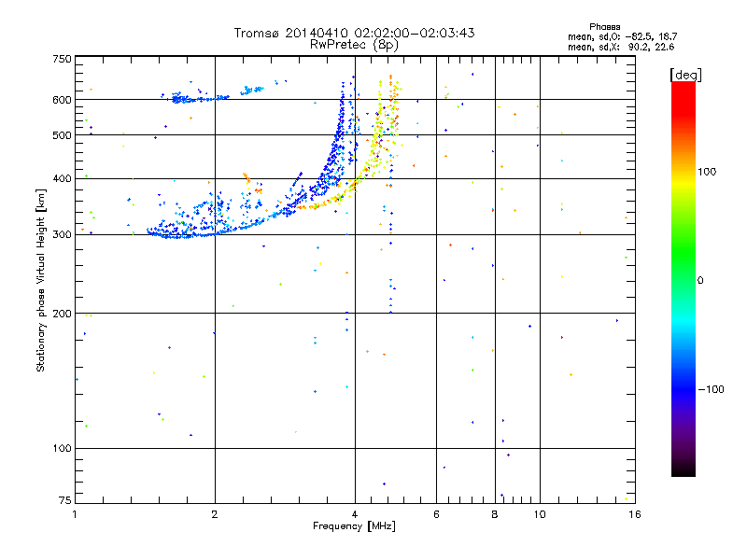Click the y-axis tick label '400'
The width and height of the screenshot is (747, 560).
62,178
